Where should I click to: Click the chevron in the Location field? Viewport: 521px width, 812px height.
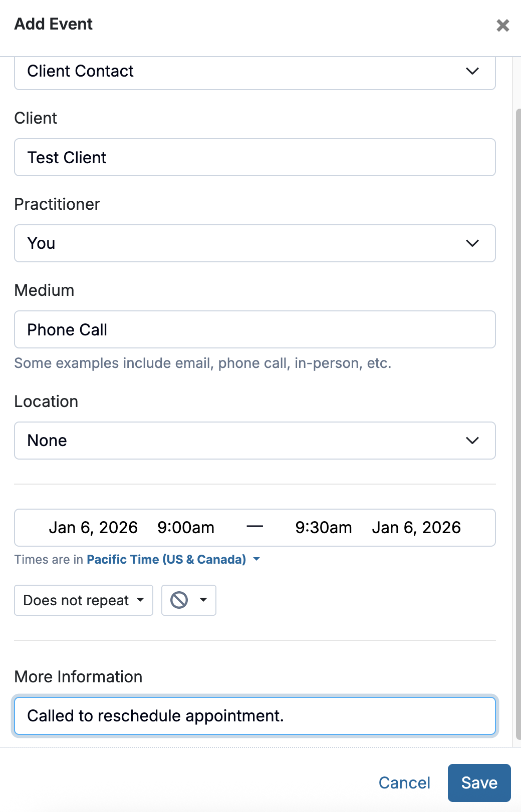tap(472, 441)
